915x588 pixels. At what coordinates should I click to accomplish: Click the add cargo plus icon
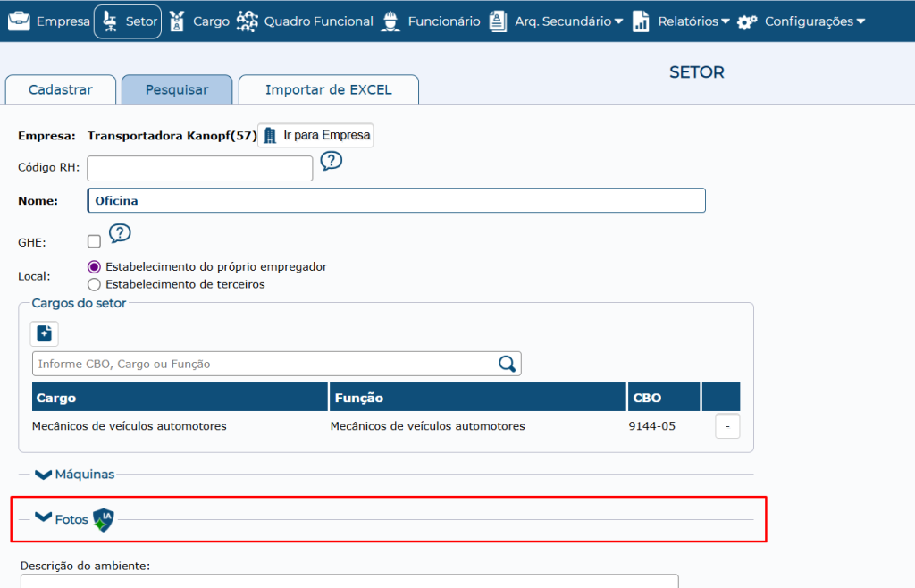44,333
